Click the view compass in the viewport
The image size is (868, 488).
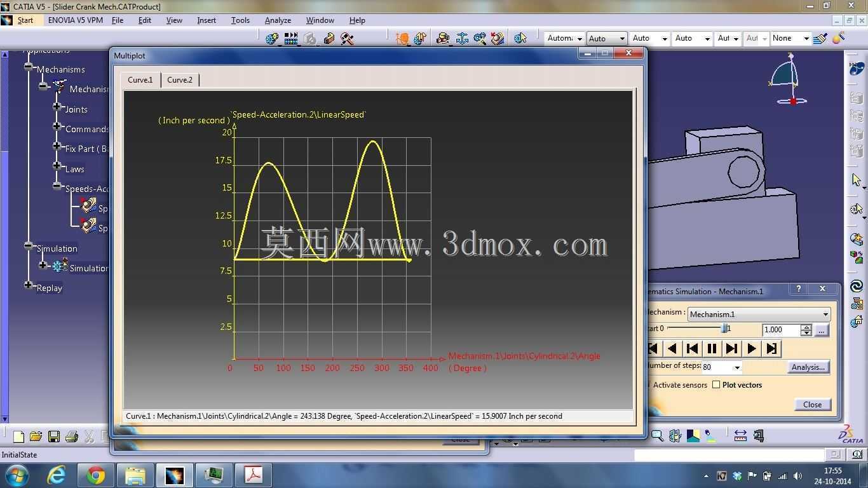788,79
